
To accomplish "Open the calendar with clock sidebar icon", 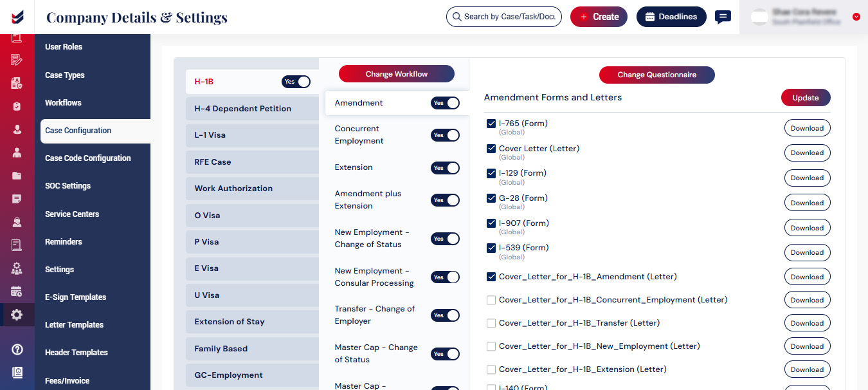I will click(17, 292).
